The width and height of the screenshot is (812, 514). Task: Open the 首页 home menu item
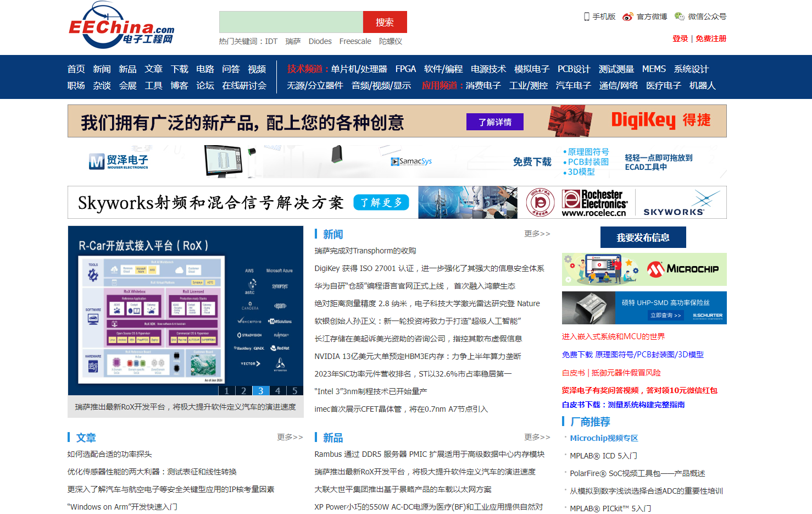coord(76,69)
